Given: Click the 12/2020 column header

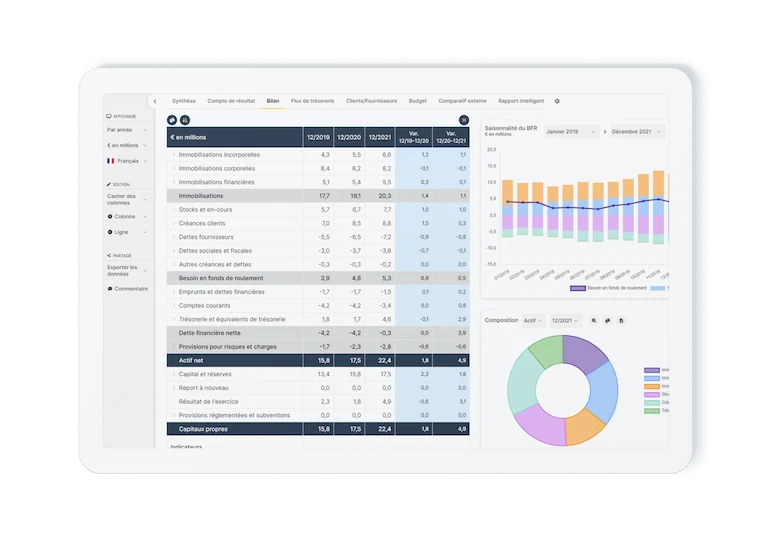Looking at the screenshot, I should pos(349,137).
